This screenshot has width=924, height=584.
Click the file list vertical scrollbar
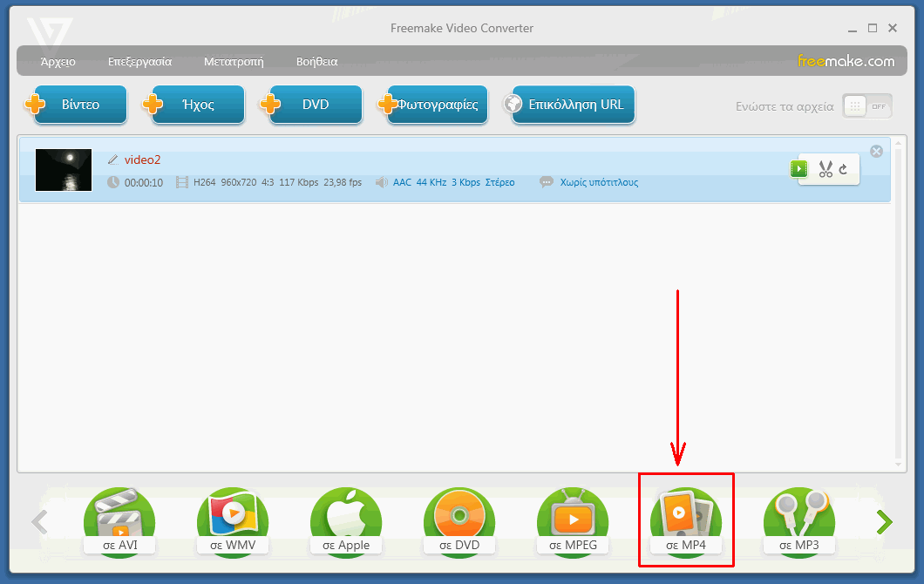coord(898,303)
